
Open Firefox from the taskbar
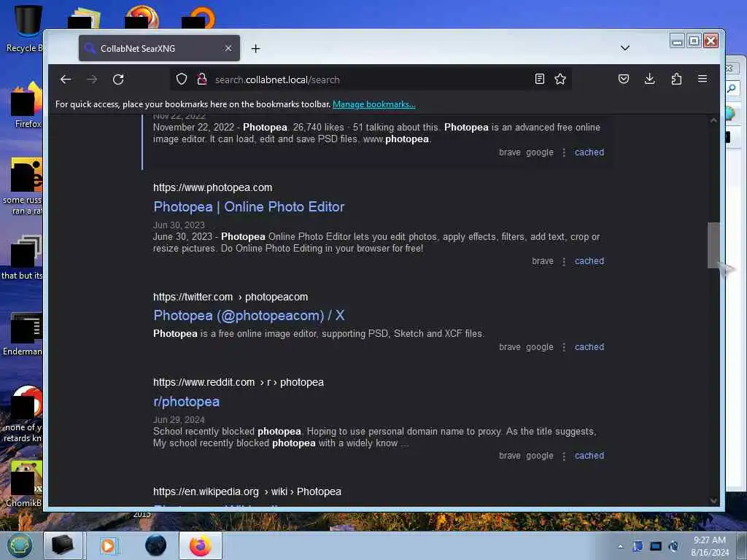point(201,545)
